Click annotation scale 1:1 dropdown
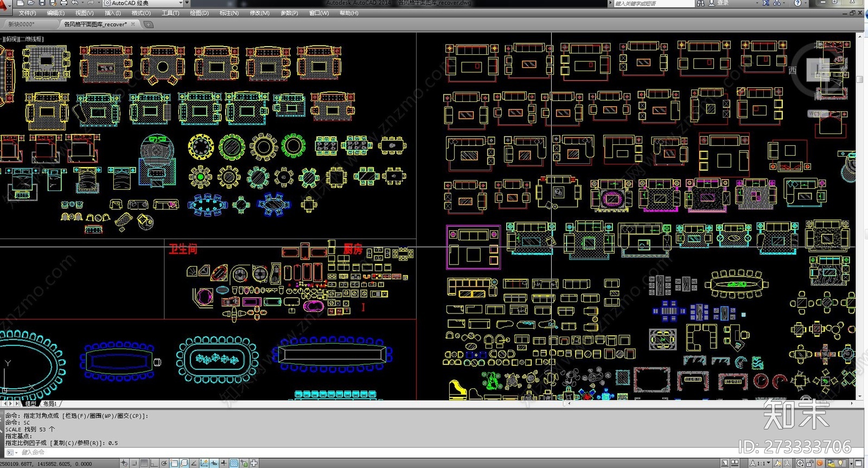 tap(759, 463)
